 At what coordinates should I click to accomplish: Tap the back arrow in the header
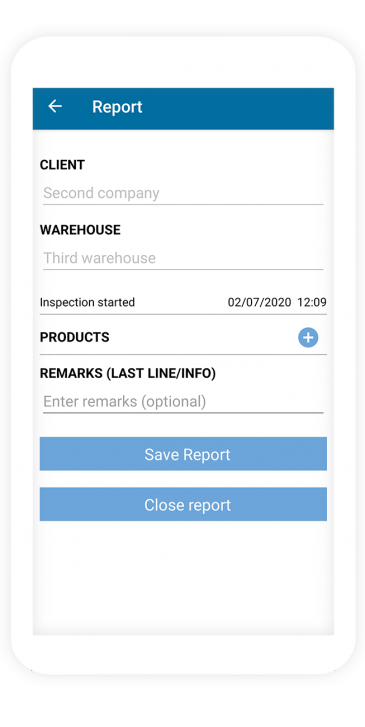click(55, 107)
